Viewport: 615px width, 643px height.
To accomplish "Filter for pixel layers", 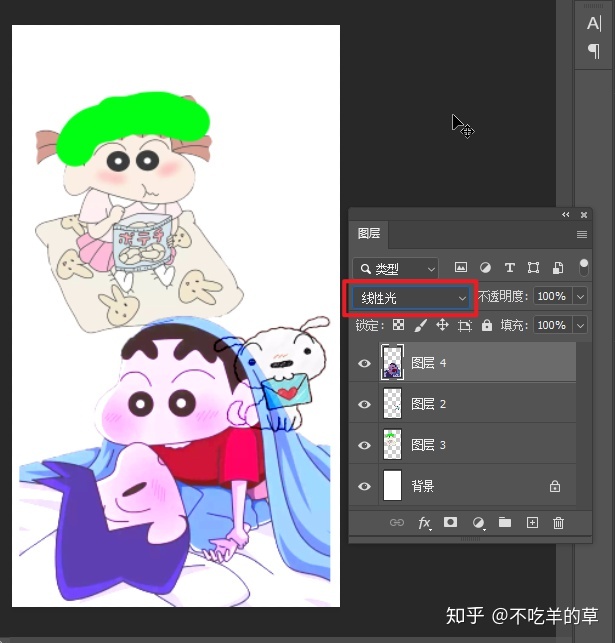I will click(x=461, y=268).
